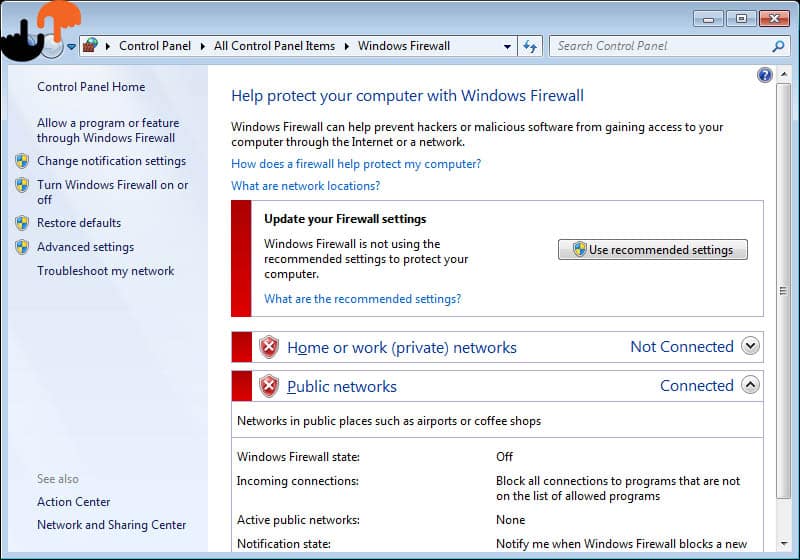Image resolution: width=800 pixels, height=560 pixels.
Task: Go to Control Panel breadcrumb
Action: click(x=155, y=46)
